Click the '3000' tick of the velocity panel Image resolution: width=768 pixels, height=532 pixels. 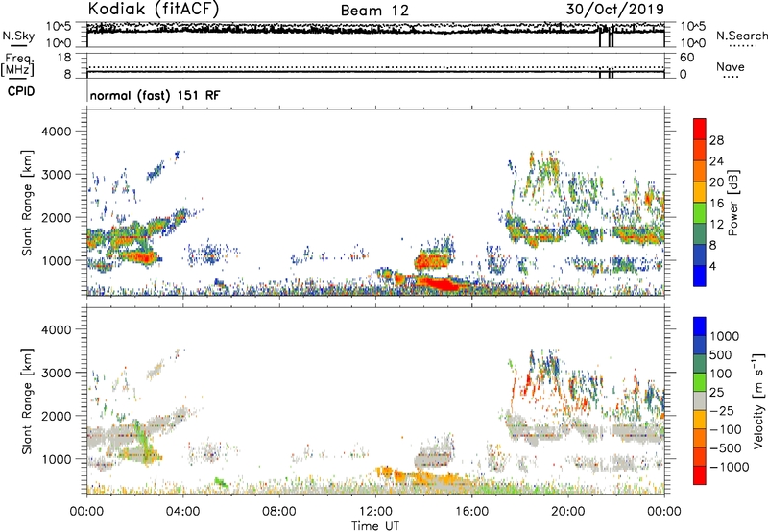point(57,373)
